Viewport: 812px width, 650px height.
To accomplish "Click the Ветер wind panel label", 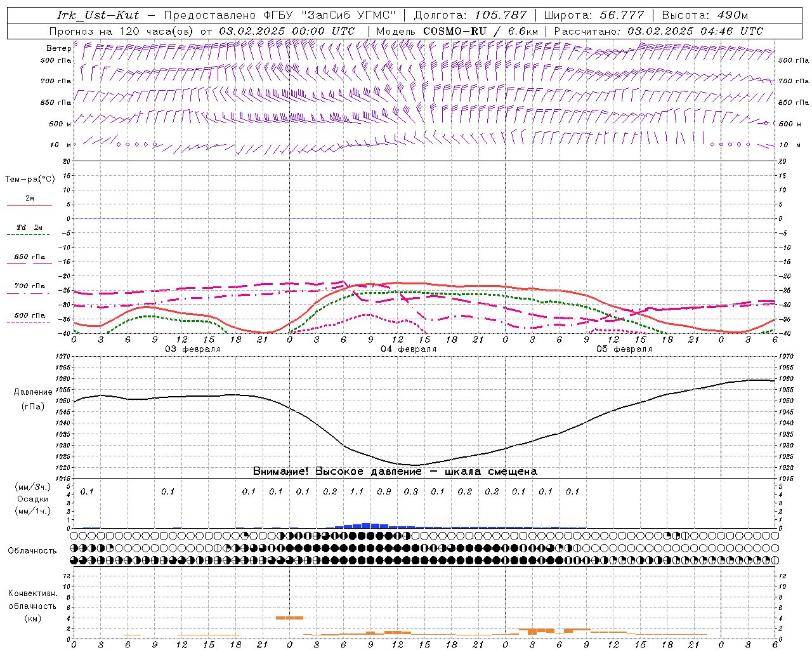I will [58, 48].
